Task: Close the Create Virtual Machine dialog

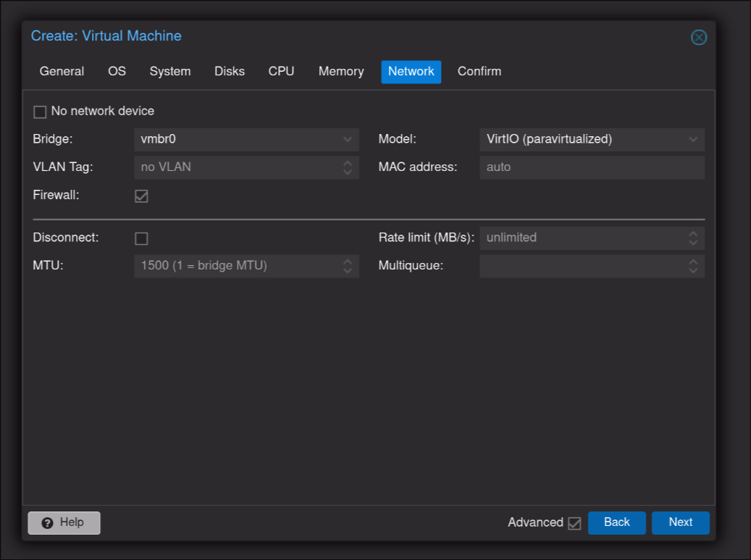Action: coord(698,37)
